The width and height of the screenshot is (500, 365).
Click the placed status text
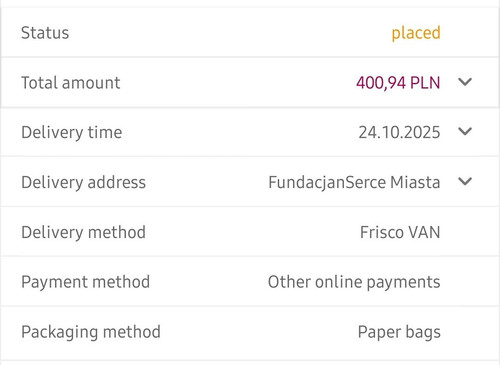tap(416, 33)
